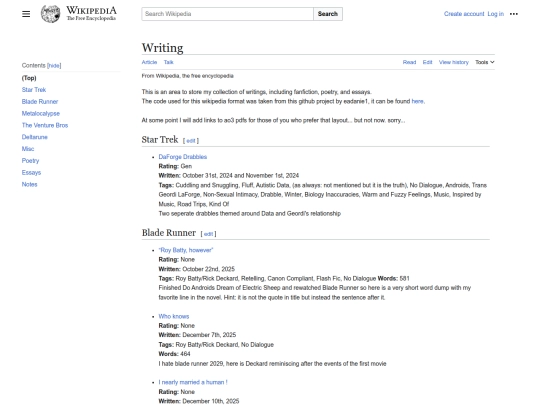The width and height of the screenshot is (540, 405).
Task: Jump to Poetry in Contents
Action: point(30,160)
